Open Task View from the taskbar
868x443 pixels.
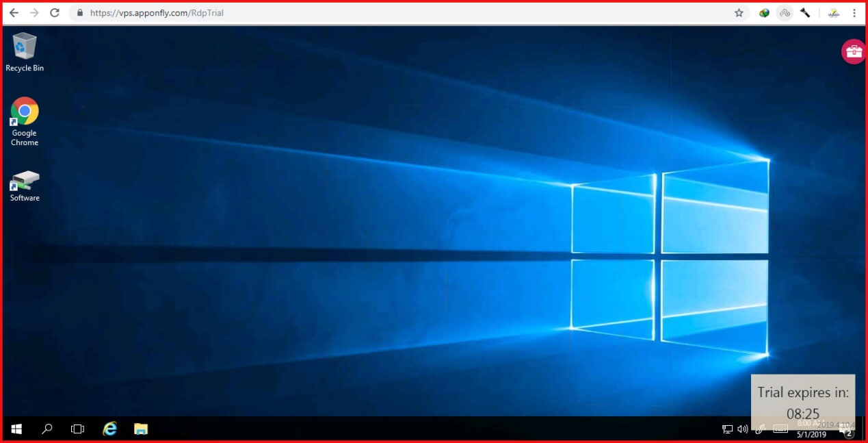point(78,429)
